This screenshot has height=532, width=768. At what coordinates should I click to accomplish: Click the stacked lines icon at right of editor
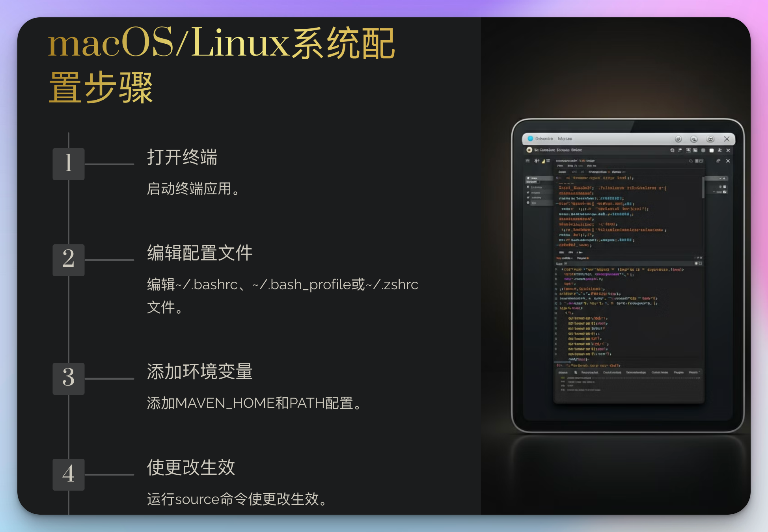(718, 161)
